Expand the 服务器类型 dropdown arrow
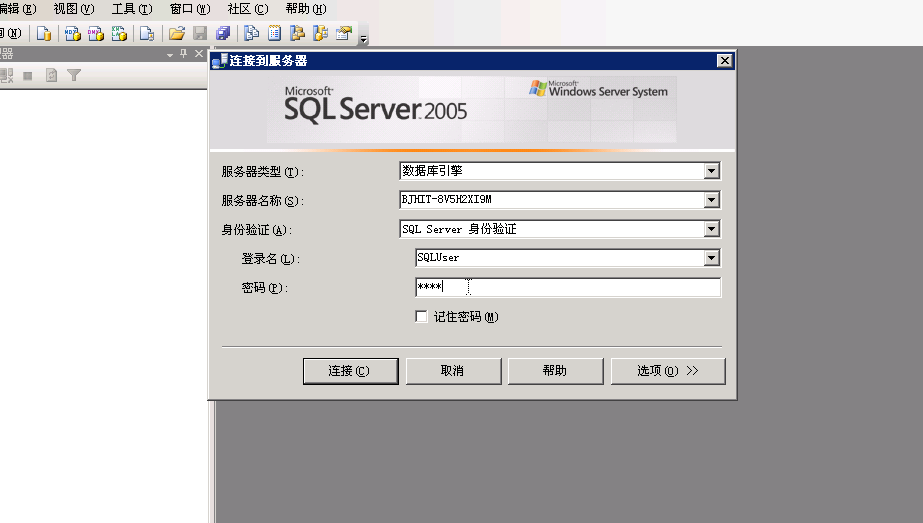Screen dimensions: 923x523 pos(711,171)
